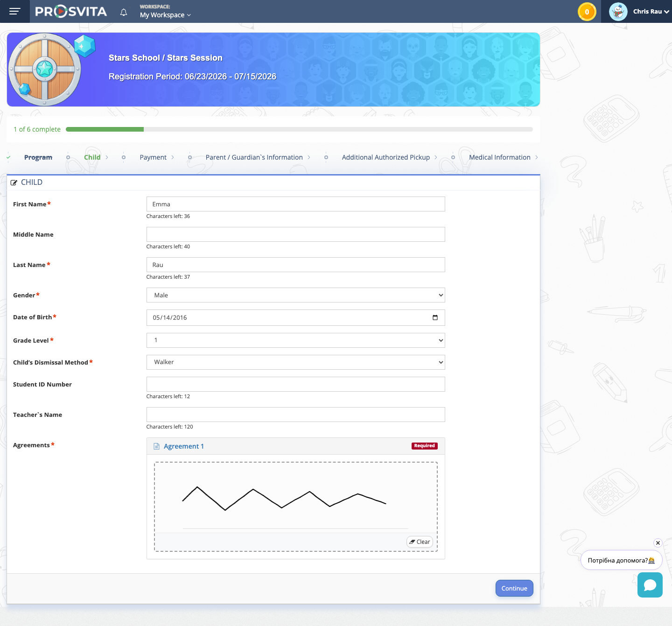Open Child's Dismissal Method dropdown
672x626 pixels.
click(x=296, y=362)
